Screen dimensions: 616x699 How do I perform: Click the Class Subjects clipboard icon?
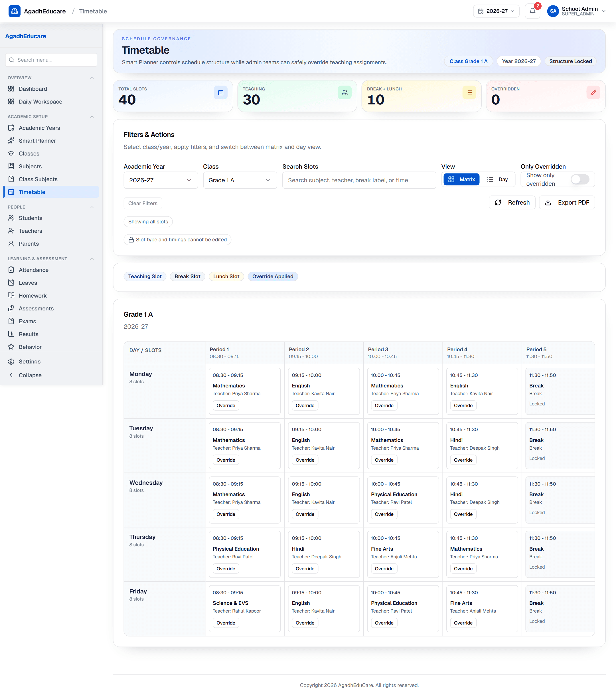(11, 179)
